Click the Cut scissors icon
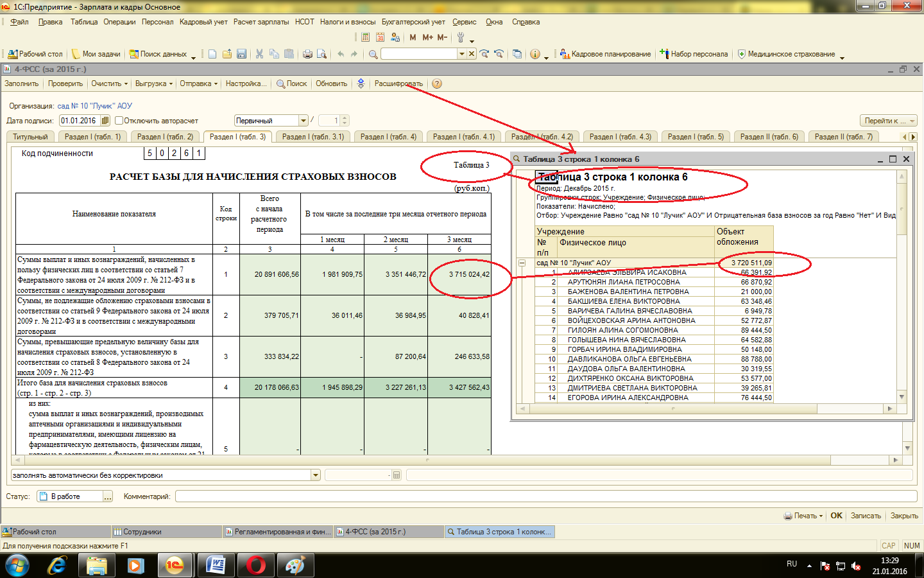Screen dimensions: 924x578 click(259, 54)
